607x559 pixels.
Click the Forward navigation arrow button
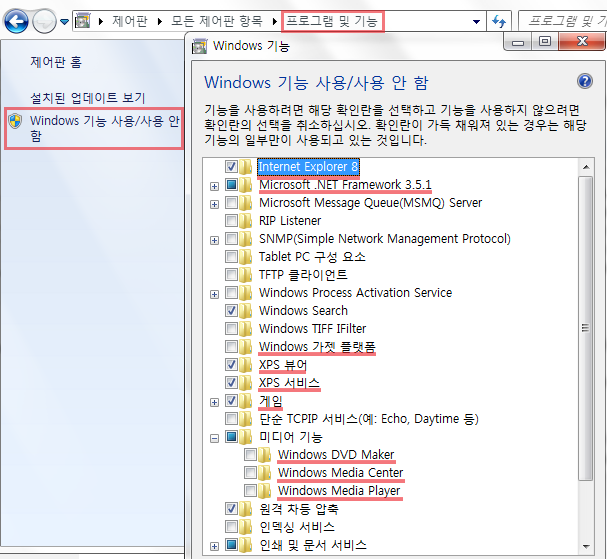point(44,21)
